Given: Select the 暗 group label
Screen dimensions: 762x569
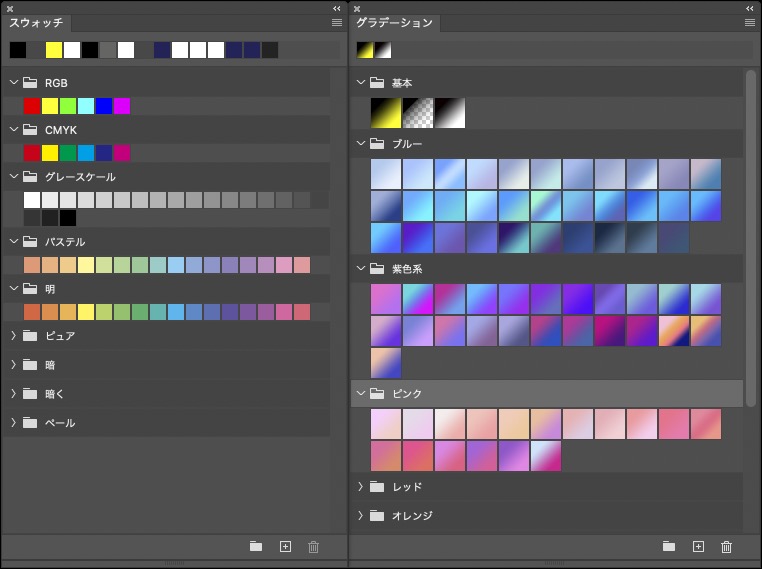Looking at the screenshot, I should pos(50,365).
